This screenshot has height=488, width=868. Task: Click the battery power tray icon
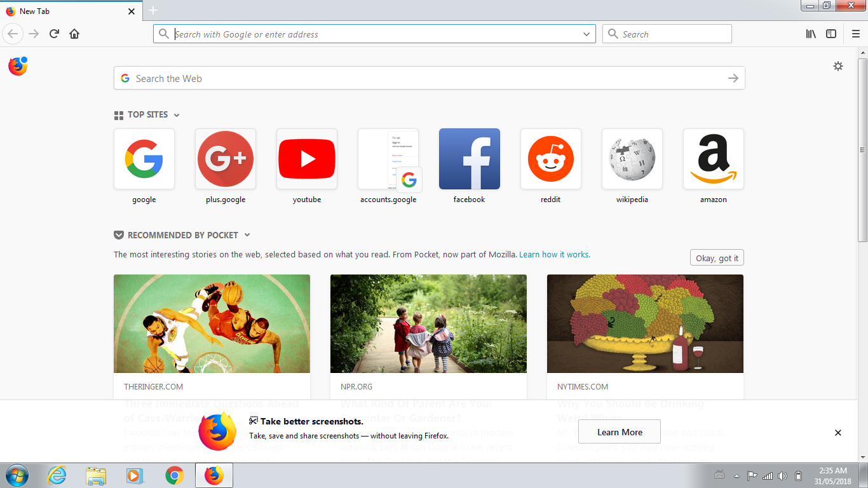click(799, 476)
